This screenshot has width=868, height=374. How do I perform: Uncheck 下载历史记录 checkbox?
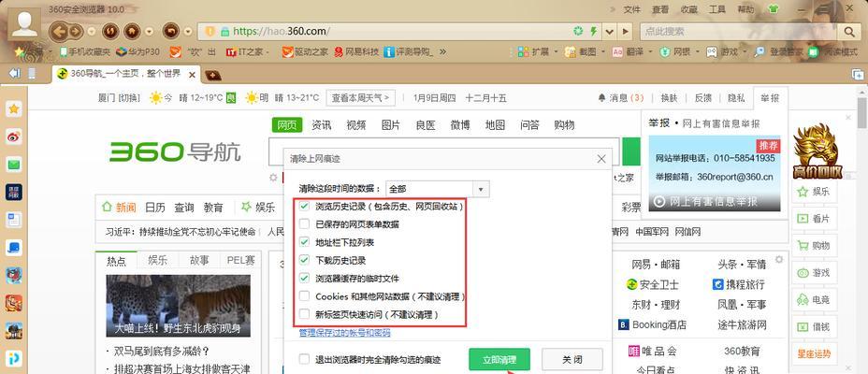304,260
